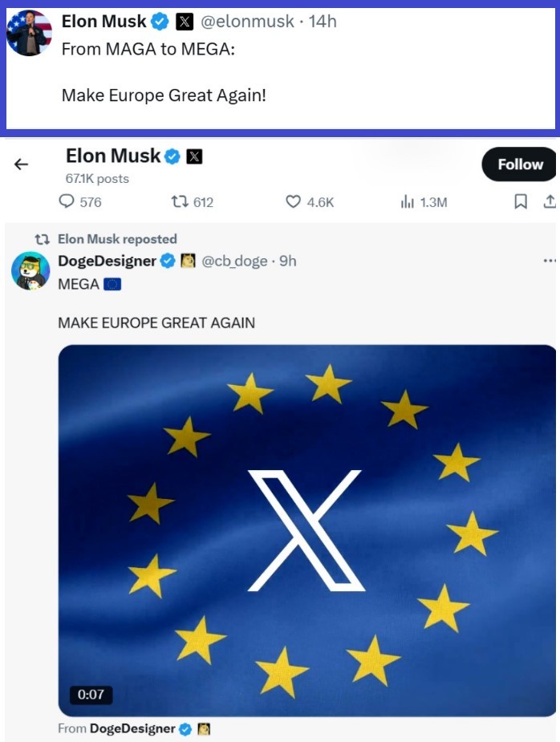
Task: Click Elon Musk's avatar in top tweet
Action: 29,34
